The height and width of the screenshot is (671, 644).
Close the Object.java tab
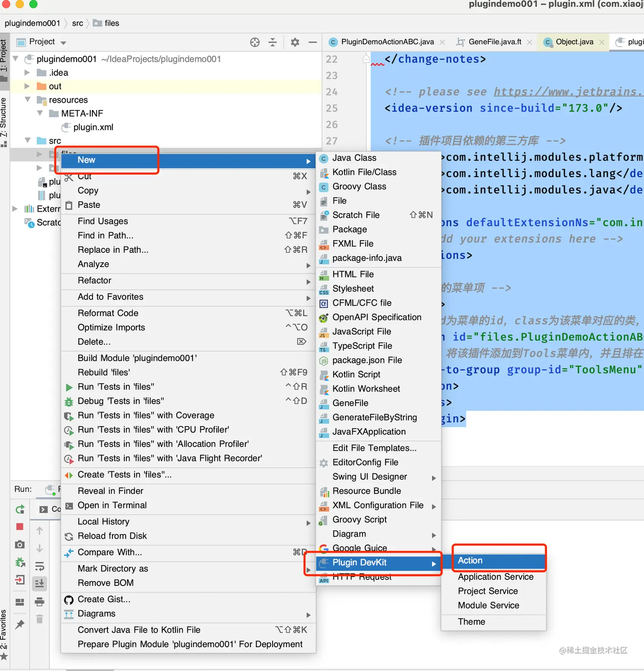(601, 42)
